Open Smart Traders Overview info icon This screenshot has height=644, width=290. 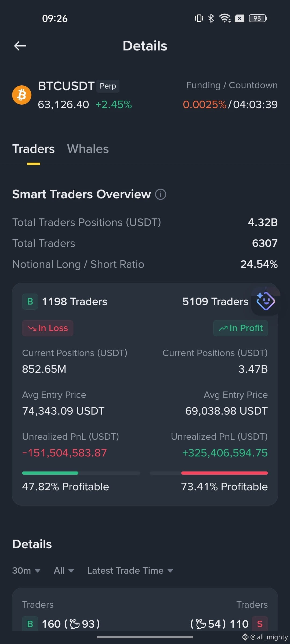point(161,194)
